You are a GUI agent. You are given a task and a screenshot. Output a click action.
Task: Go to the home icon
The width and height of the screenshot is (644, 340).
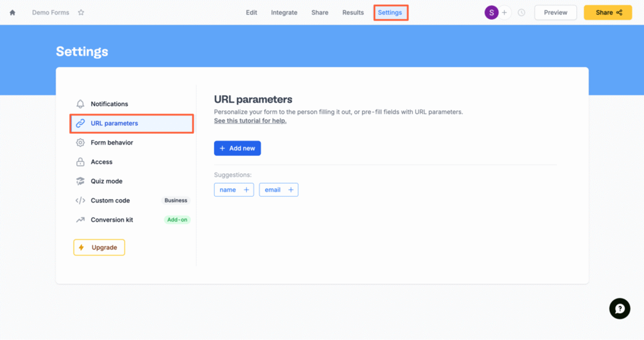click(12, 12)
